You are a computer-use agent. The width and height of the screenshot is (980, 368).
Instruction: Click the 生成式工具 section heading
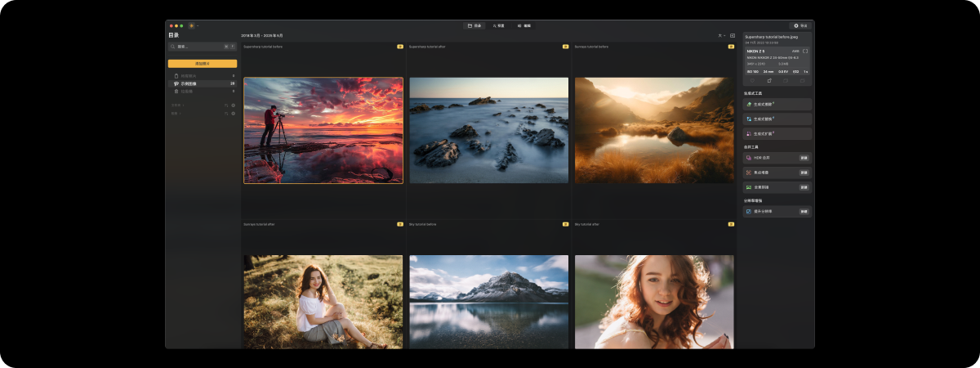coord(753,93)
